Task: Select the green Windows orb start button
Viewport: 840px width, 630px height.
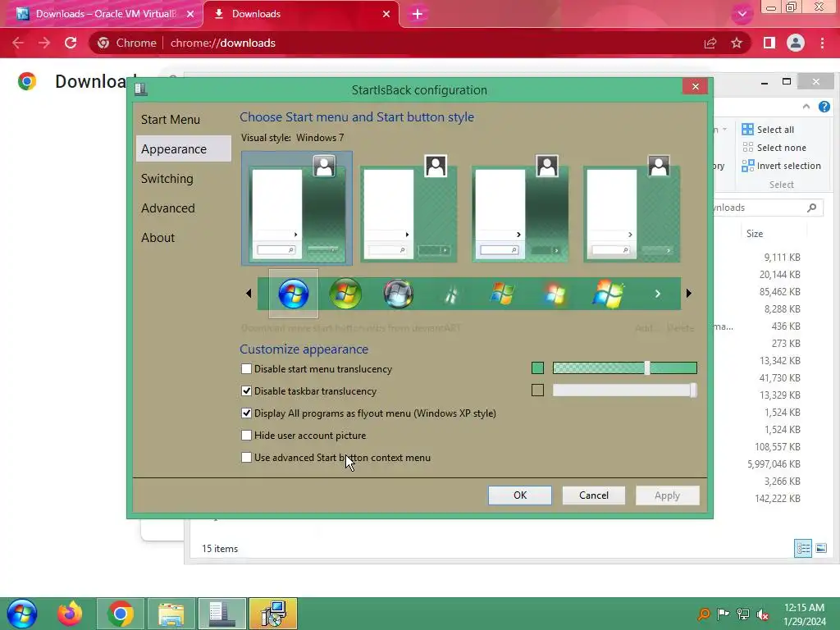Action: 345,294
